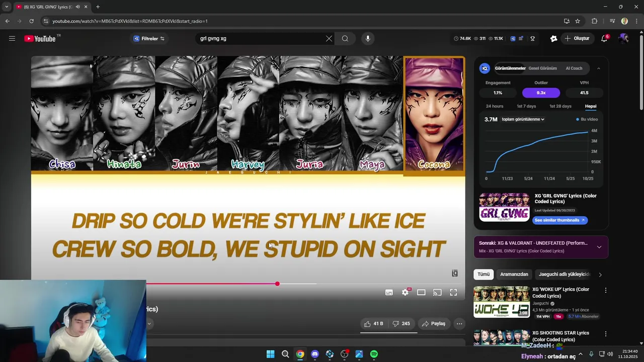
Task: Open notifications bell
Action: [604, 39]
